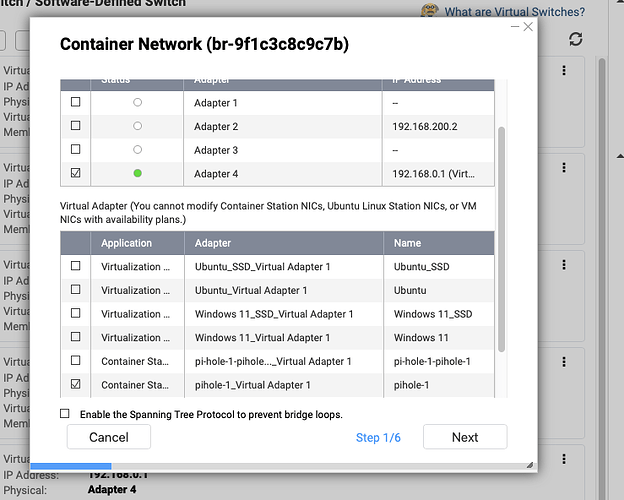The height and width of the screenshot is (500, 624).
Task: Check the pi-hole-1-pihole-1 virtual adapter checkbox
Action: (76, 361)
